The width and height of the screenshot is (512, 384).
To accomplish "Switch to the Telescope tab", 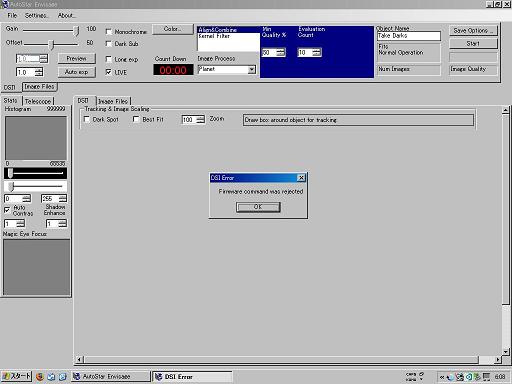I will point(38,101).
